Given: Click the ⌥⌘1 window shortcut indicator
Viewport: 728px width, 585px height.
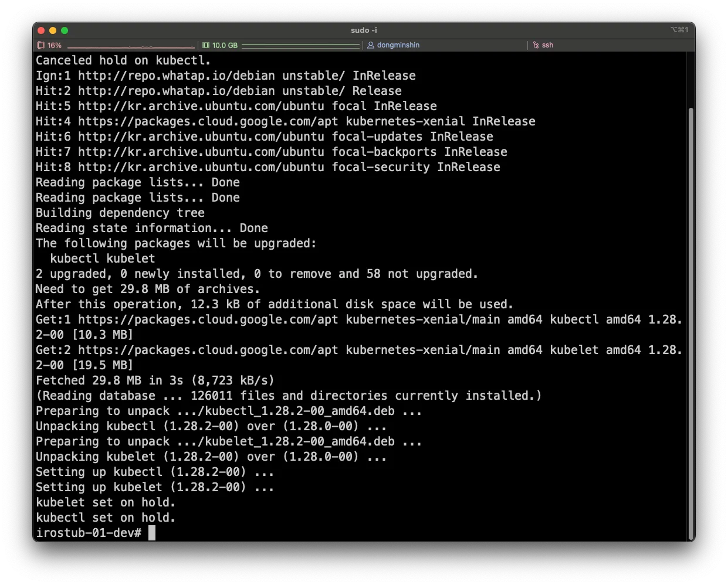Looking at the screenshot, I should tap(679, 30).
